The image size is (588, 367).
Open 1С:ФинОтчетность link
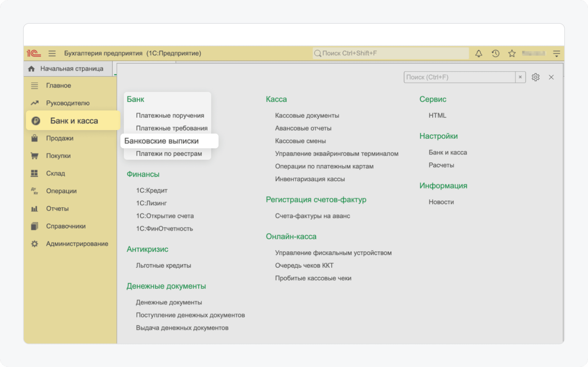click(x=164, y=229)
